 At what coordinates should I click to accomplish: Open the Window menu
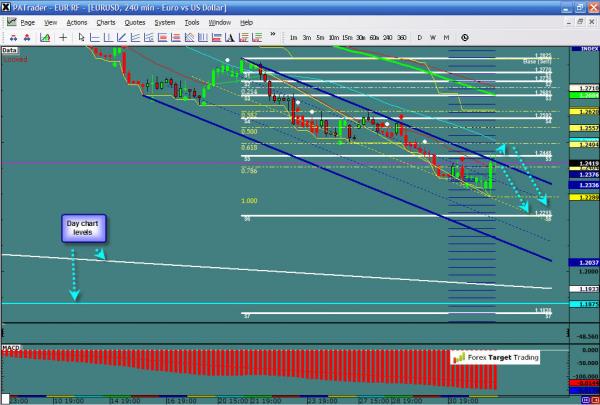[220, 21]
